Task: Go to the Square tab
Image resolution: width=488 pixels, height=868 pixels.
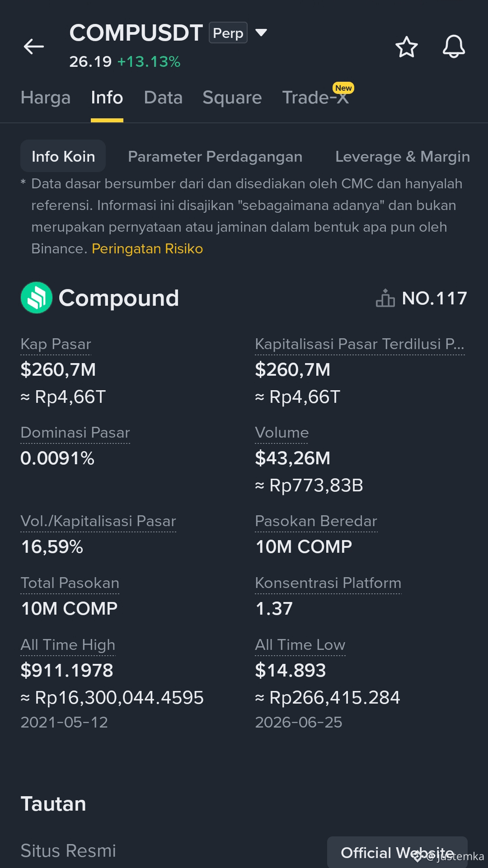Action: point(232,98)
